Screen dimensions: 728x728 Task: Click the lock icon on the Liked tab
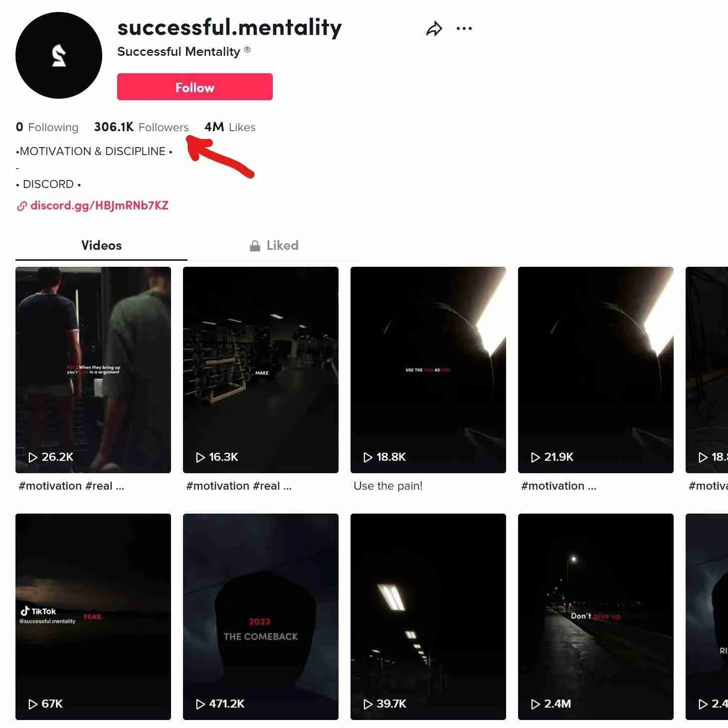[255, 245]
